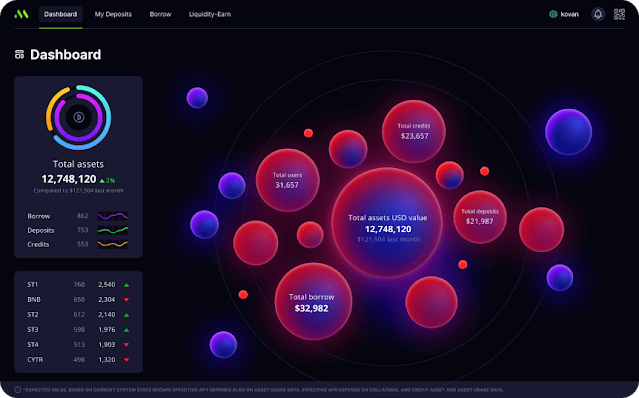Click the kovan network label

(569, 14)
